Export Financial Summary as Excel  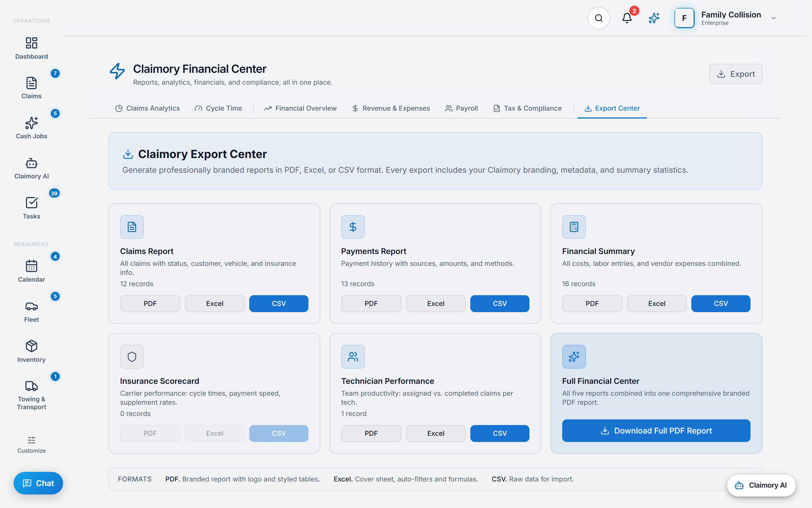[x=657, y=303]
